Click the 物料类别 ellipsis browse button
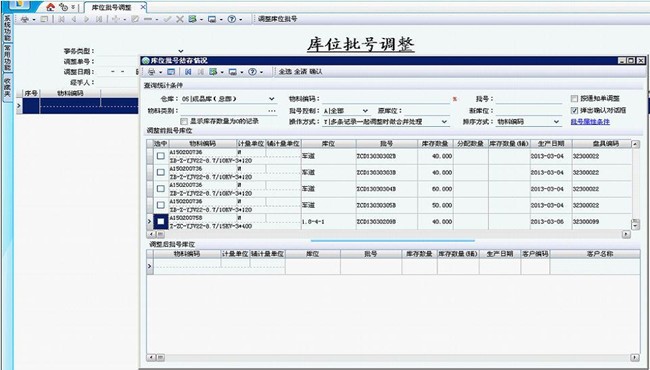Image resolution: width=650 pixels, height=370 pixels. 272,111
